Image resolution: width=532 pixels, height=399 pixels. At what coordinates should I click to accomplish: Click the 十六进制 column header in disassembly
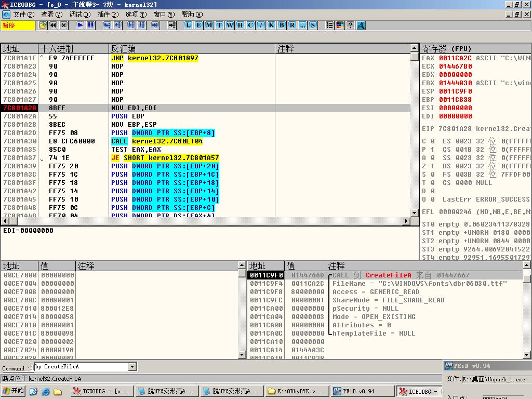(x=73, y=48)
